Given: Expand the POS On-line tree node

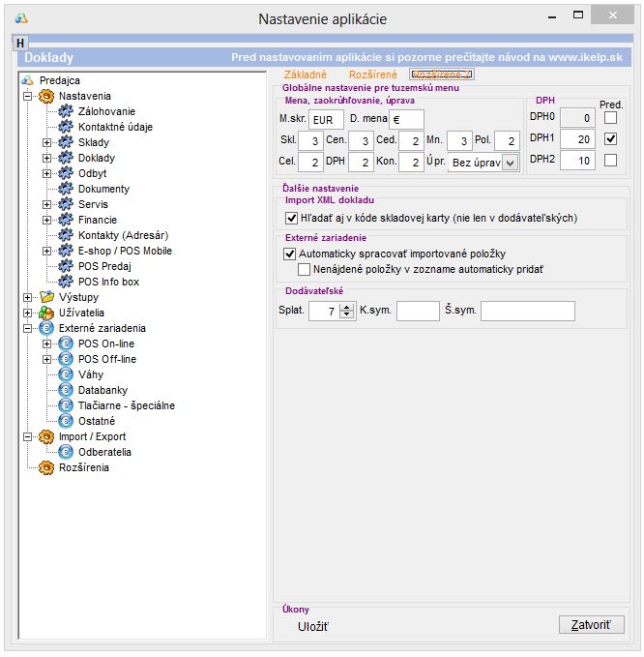Looking at the screenshot, I should pyautogui.click(x=46, y=343).
